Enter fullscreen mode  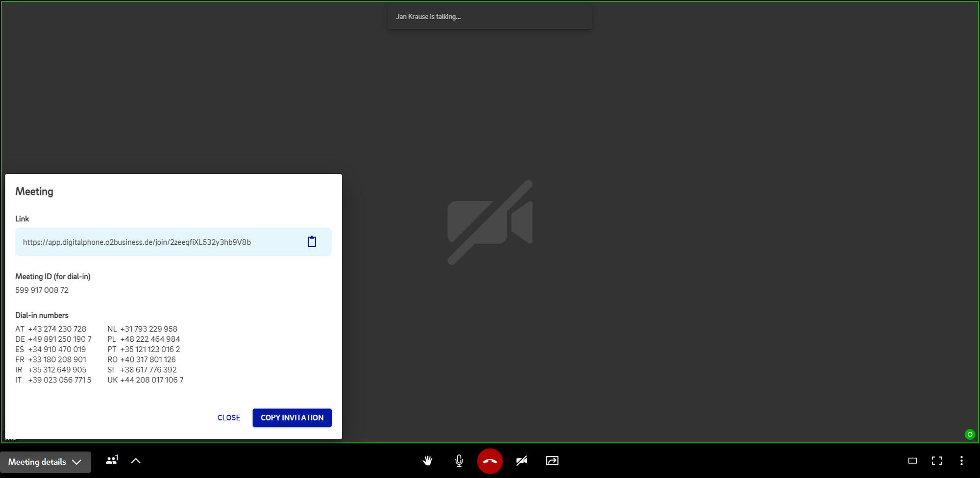(937, 461)
